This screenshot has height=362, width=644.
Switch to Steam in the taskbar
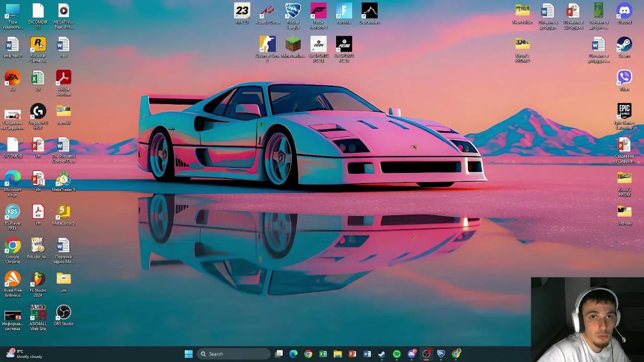[x=382, y=354]
